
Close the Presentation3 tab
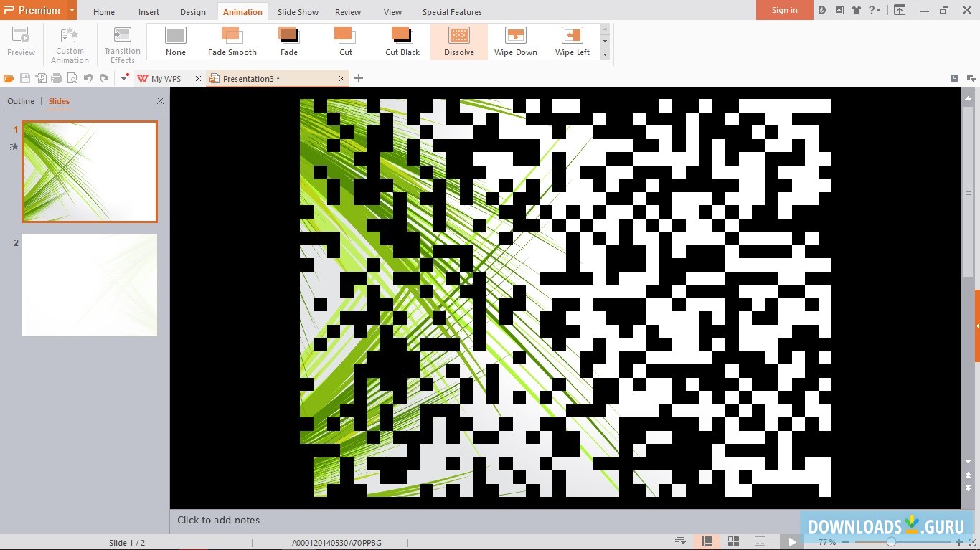point(341,79)
